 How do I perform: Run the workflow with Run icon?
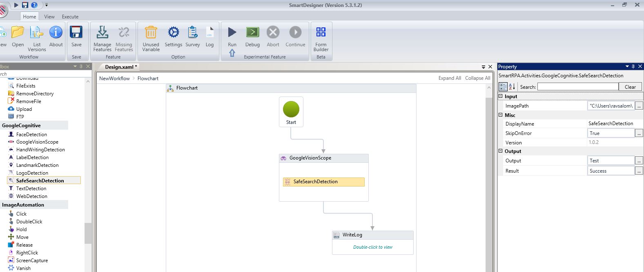pos(232,33)
